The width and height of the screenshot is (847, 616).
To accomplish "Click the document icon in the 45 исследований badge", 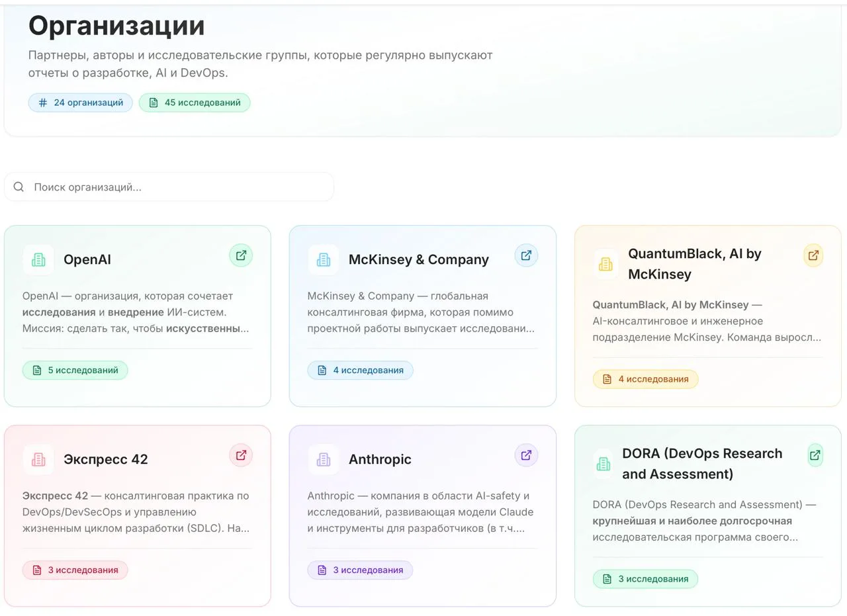I will pos(154,103).
